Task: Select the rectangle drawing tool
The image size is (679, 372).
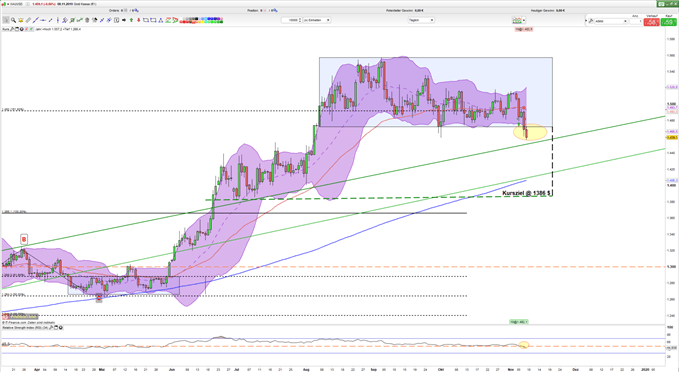Action: [x=146, y=20]
